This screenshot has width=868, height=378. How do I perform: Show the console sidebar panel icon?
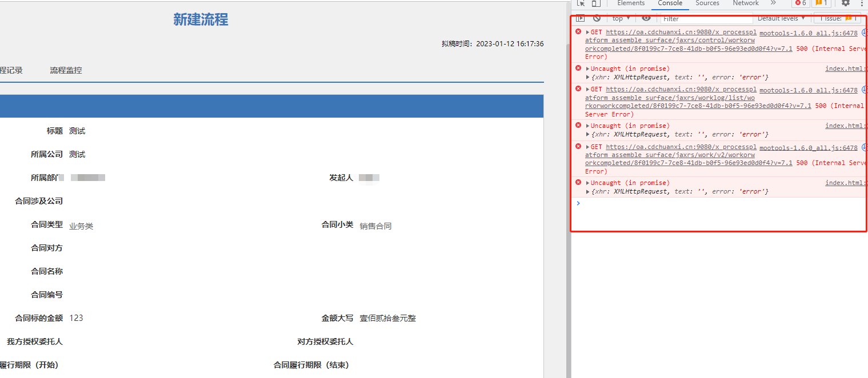581,18
